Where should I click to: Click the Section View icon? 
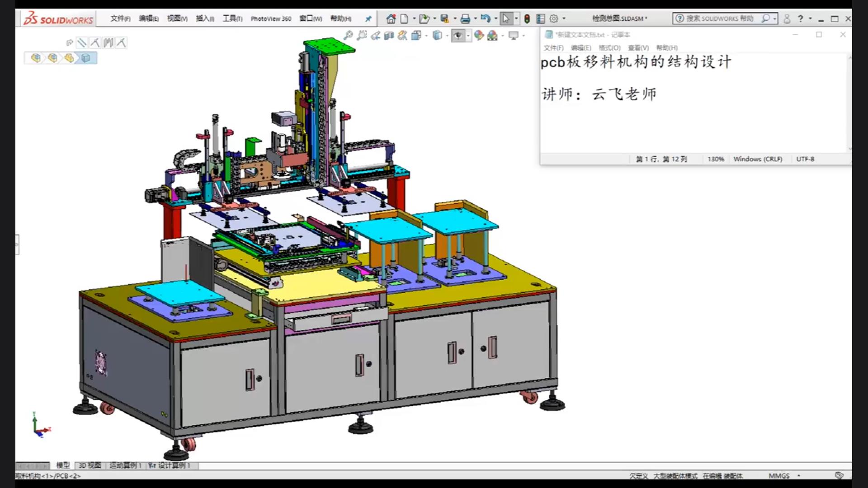pyautogui.click(x=389, y=35)
